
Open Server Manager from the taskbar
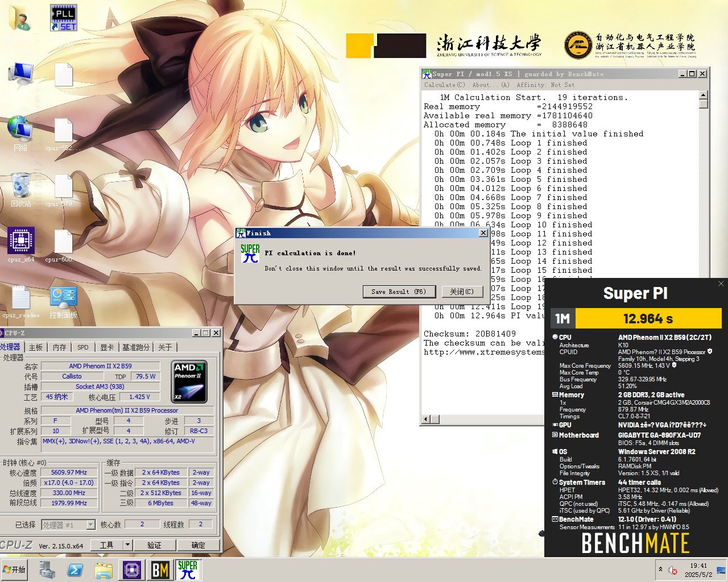click(x=47, y=569)
